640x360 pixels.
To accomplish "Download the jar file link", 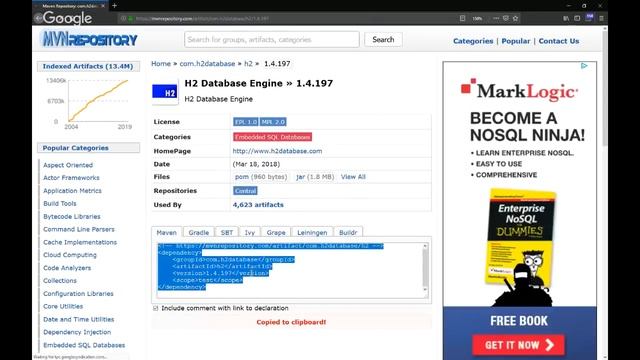I will (300, 177).
